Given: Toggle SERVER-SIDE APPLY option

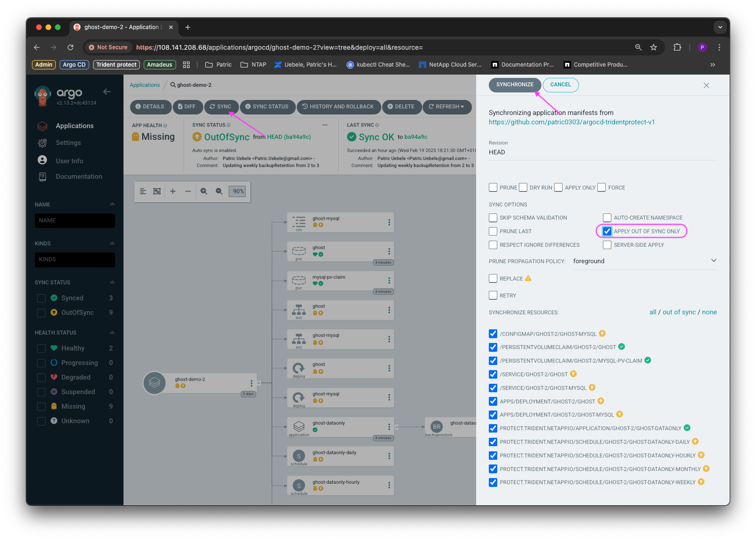Looking at the screenshot, I should point(607,245).
